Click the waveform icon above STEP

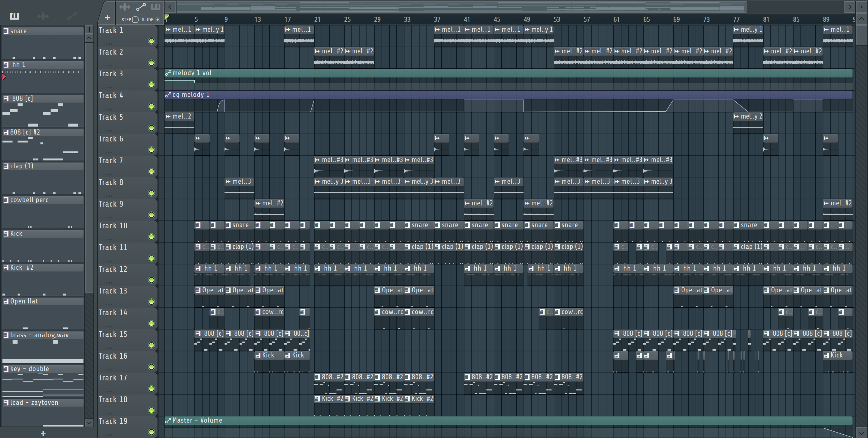[x=124, y=7]
